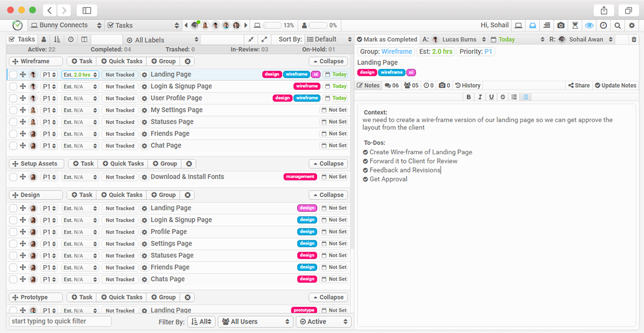Check the Chats Page design task checkbox

[14, 279]
